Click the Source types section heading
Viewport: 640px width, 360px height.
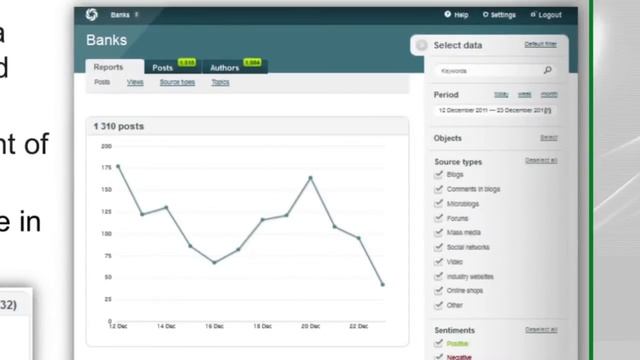tap(458, 162)
